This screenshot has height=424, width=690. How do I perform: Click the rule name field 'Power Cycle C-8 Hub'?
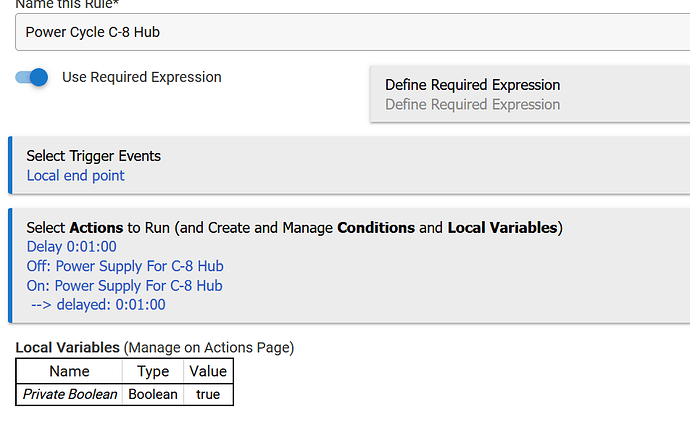[x=352, y=32]
